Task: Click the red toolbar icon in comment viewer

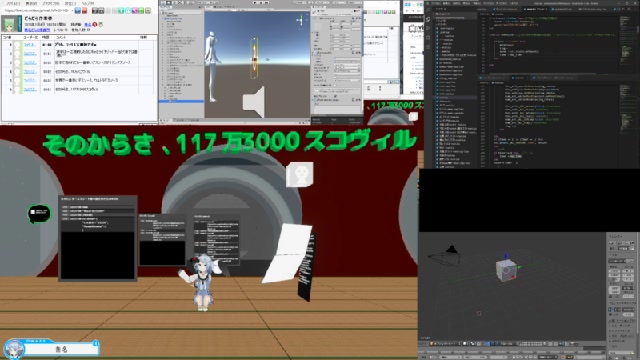Action: pyautogui.click(x=84, y=11)
